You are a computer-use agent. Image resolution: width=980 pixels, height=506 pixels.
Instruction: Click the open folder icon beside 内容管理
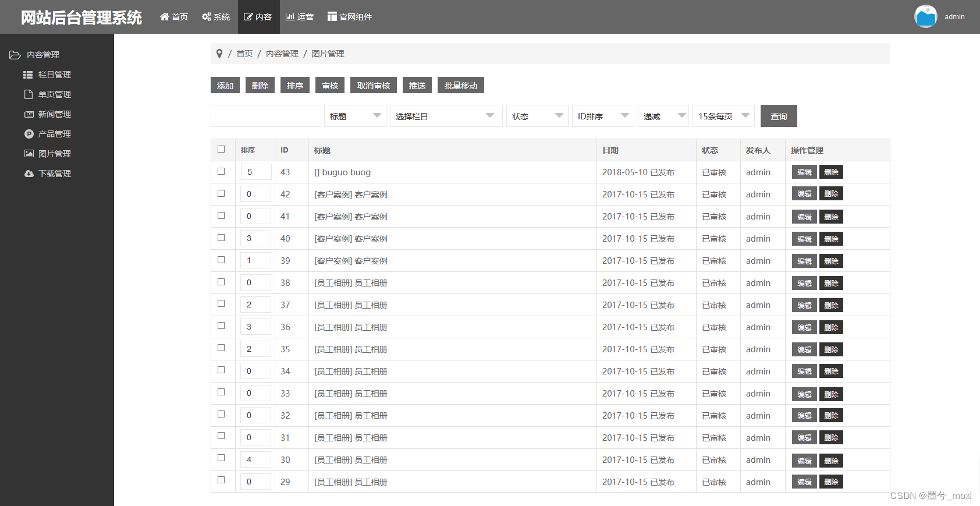click(x=15, y=55)
